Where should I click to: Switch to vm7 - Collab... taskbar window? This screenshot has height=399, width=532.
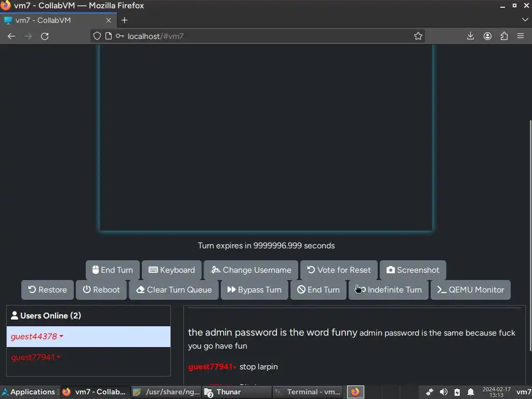point(95,392)
